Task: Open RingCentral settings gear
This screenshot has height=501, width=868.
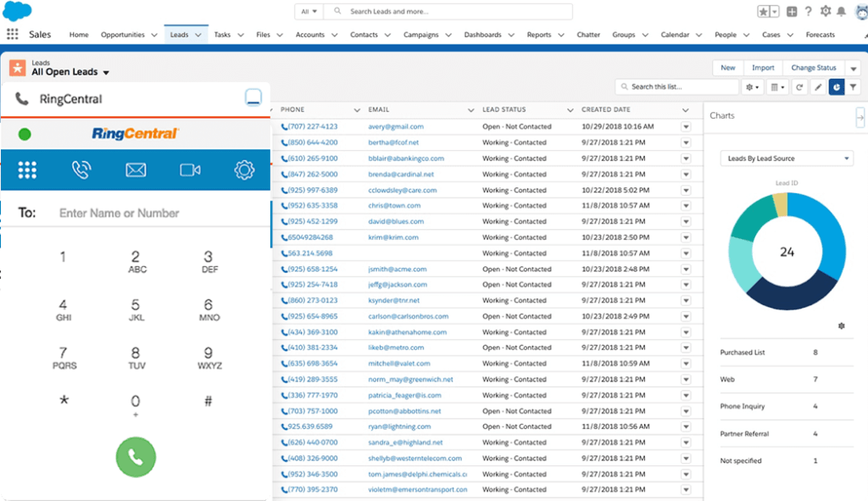Action: click(x=244, y=170)
